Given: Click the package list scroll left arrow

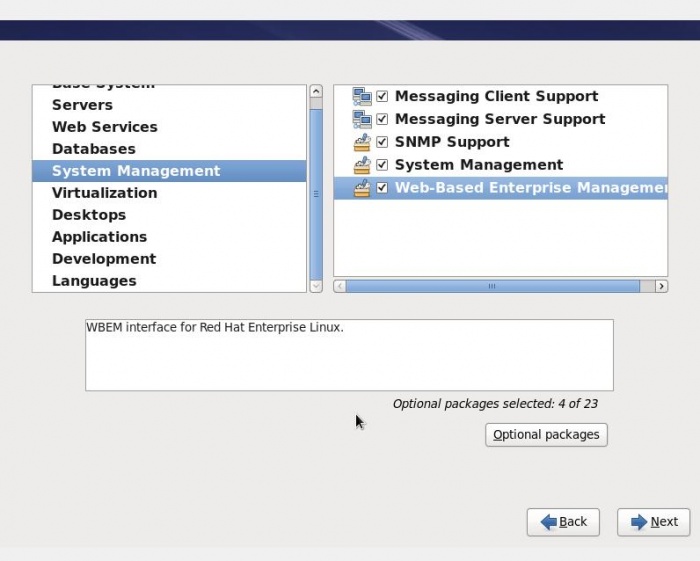Looking at the screenshot, I should pyautogui.click(x=340, y=286).
